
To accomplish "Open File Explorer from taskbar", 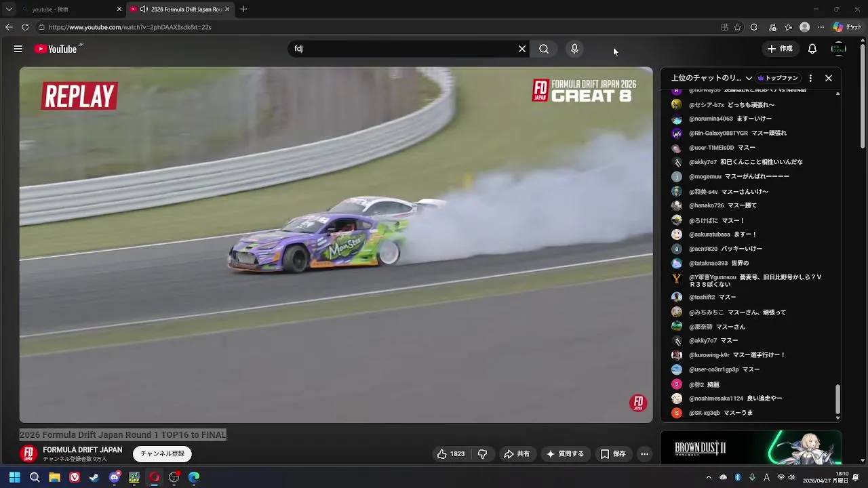I will (54, 477).
